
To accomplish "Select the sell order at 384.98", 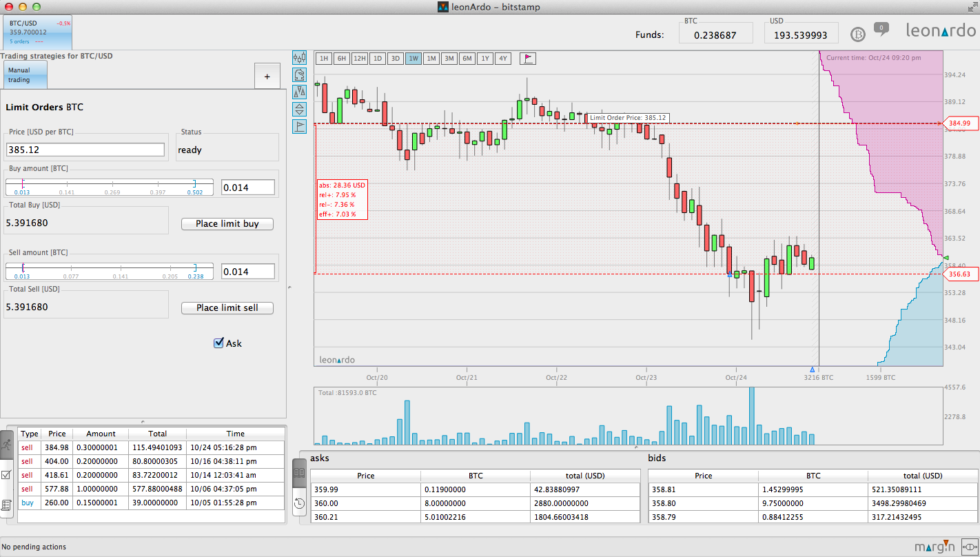I will (x=151, y=447).
